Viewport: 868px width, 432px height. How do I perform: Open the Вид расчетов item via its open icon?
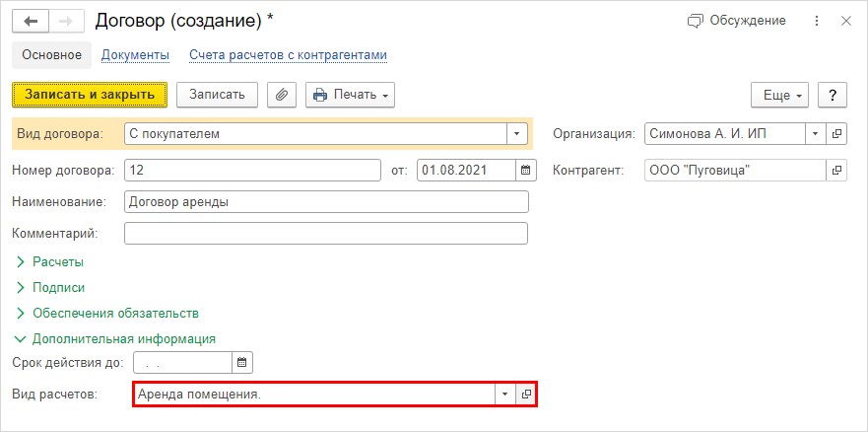(526, 394)
